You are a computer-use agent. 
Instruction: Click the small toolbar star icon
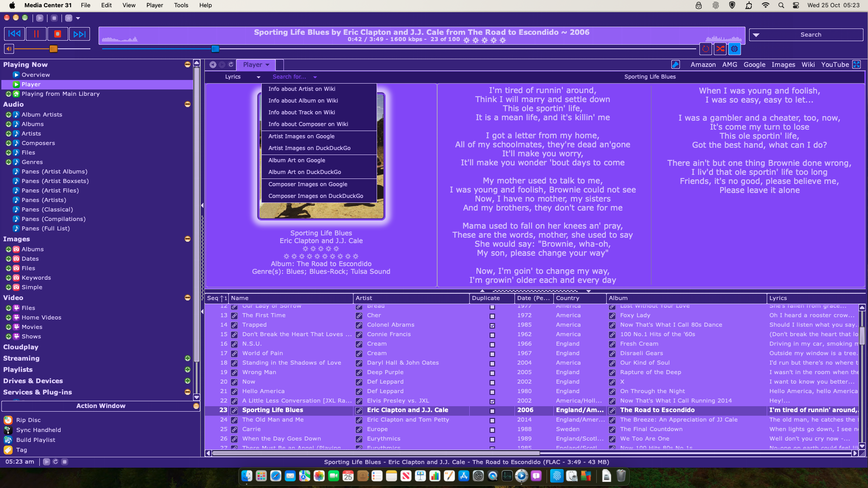pos(69,18)
